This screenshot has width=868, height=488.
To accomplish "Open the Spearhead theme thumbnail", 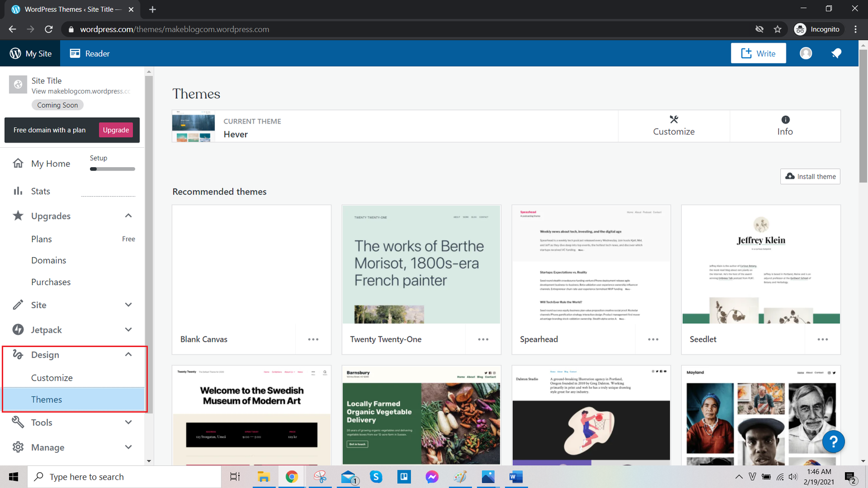I will tap(591, 265).
